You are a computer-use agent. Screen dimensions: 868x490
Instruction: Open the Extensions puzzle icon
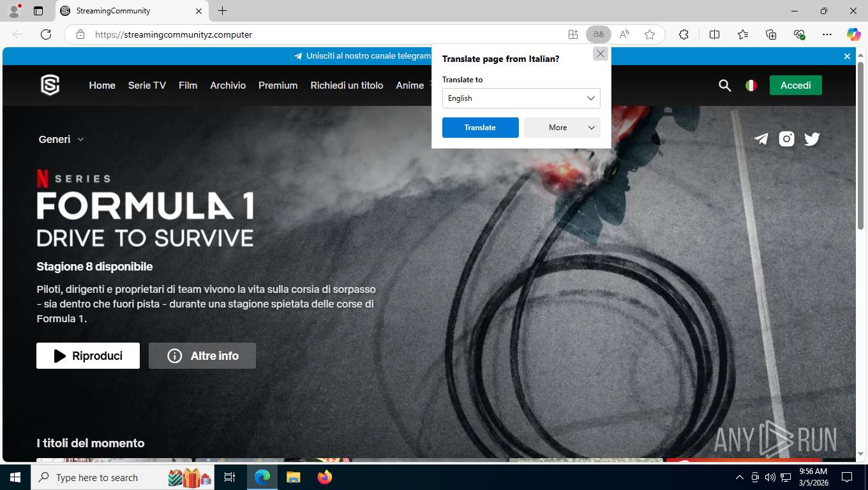(x=684, y=34)
